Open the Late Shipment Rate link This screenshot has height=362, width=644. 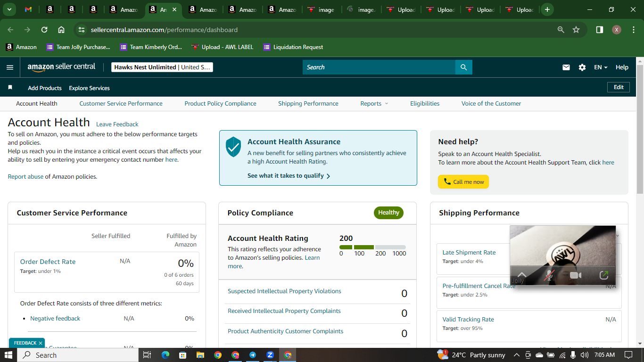[469, 253]
